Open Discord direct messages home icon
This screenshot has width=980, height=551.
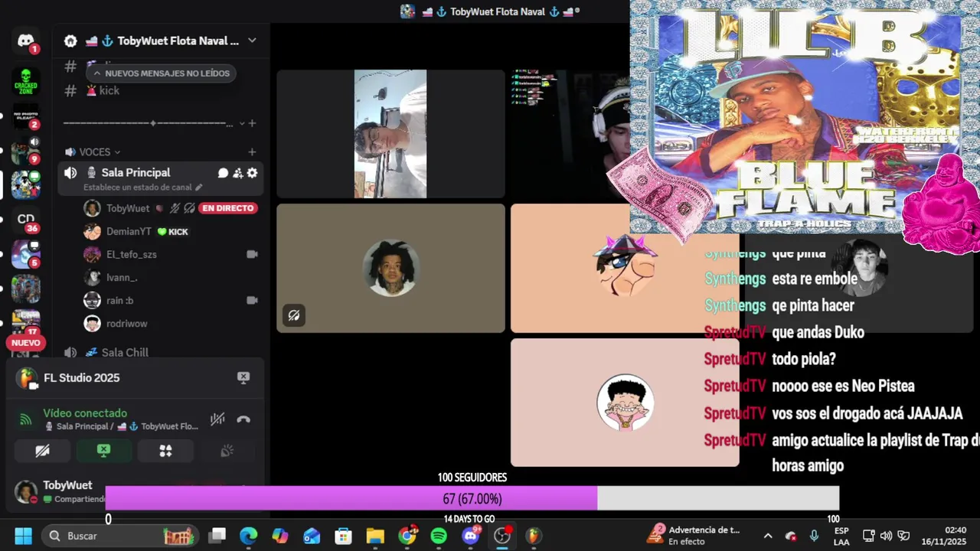(x=26, y=41)
